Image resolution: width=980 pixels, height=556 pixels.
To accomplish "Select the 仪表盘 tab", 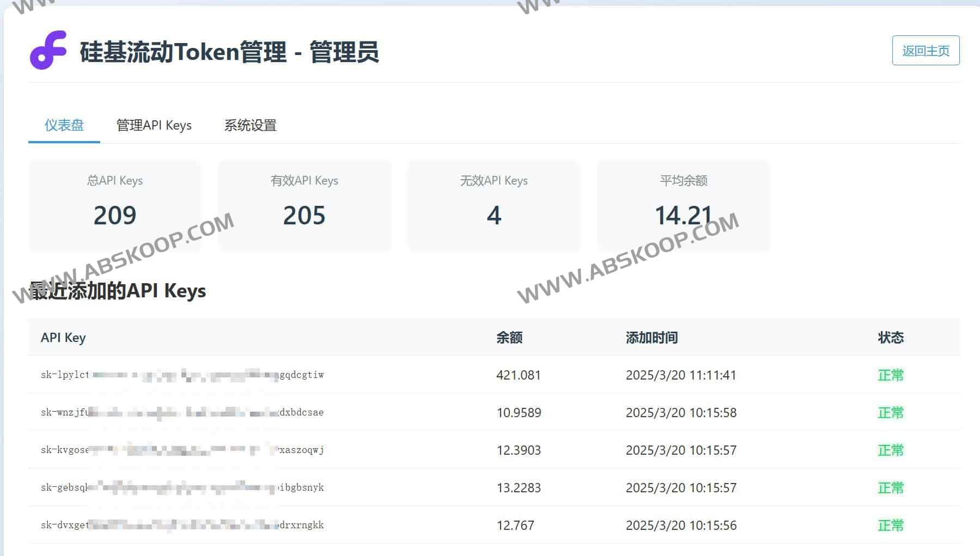I will [63, 125].
